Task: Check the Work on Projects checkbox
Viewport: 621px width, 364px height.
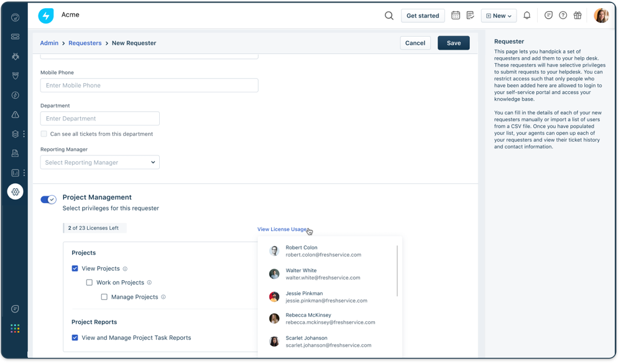Action: pos(90,283)
